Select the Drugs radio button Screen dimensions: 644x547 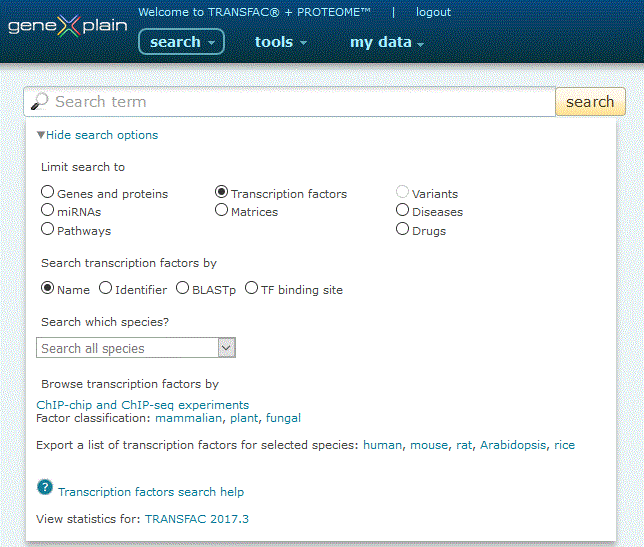tap(402, 229)
